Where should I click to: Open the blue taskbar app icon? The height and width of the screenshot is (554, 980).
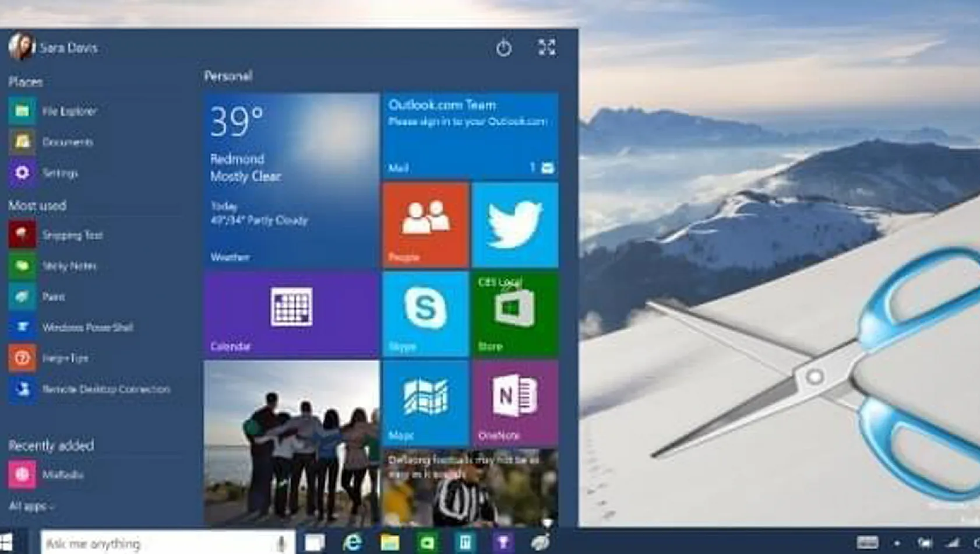(465, 543)
